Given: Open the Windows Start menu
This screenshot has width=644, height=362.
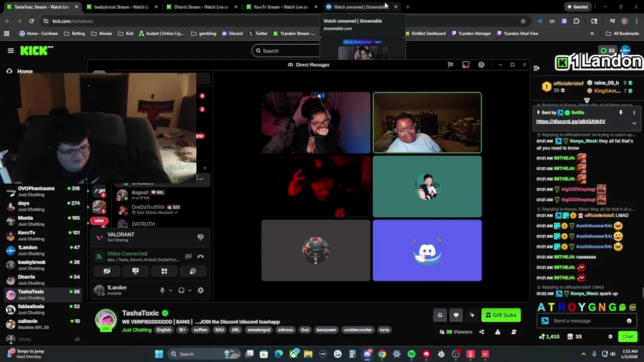Looking at the screenshot, I should click(x=159, y=354).
